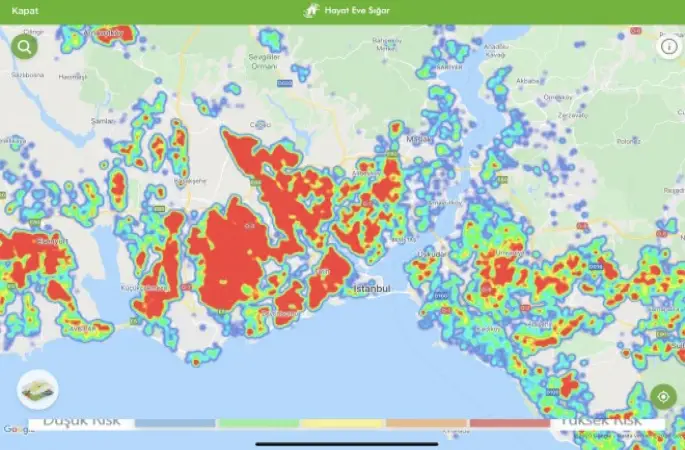Image resolution: width=685 pixels, height=450 pixels.
Task: Select the red high-risk legend segment
Action: point(510,423)
